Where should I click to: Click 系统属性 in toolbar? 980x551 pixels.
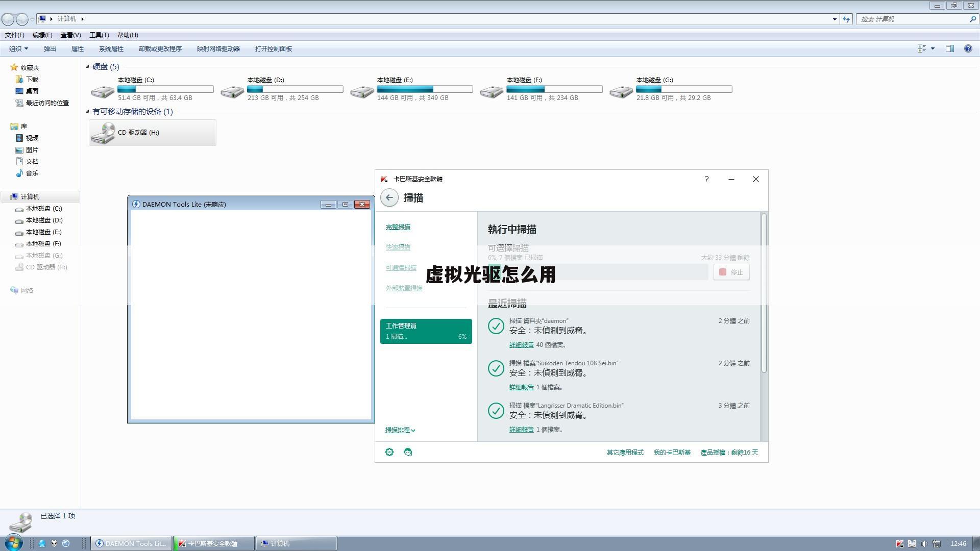click(x=111, y=48)
